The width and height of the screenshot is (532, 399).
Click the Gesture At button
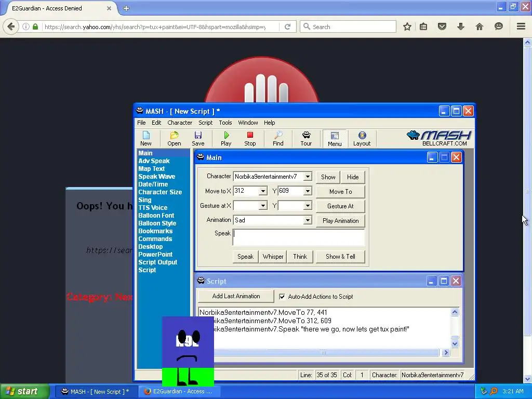tap(340, 206)
